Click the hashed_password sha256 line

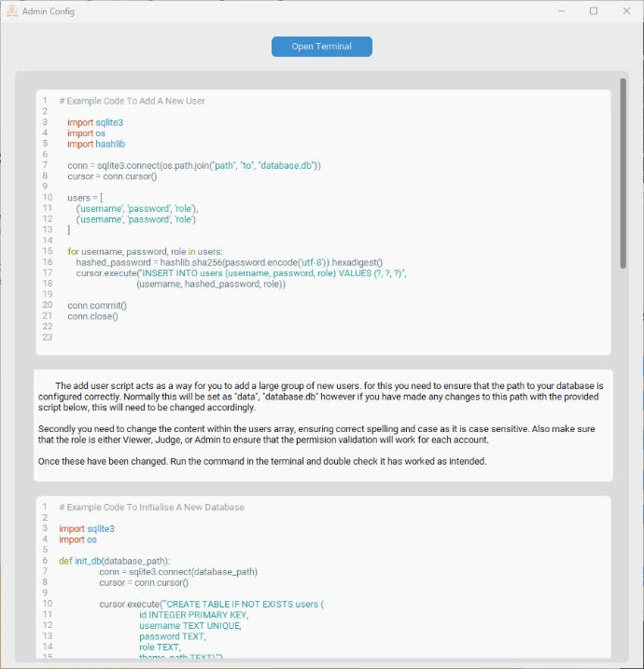[x=230, y=262]
